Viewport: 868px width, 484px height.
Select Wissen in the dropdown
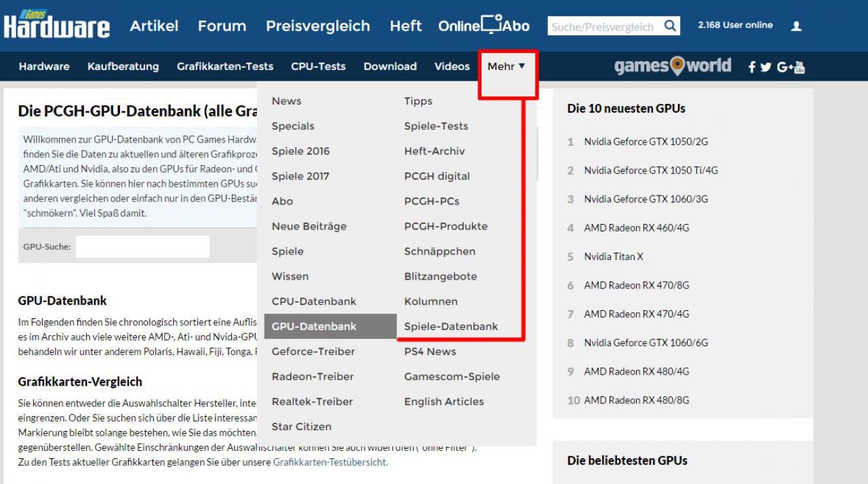click(x=290, y=276)
